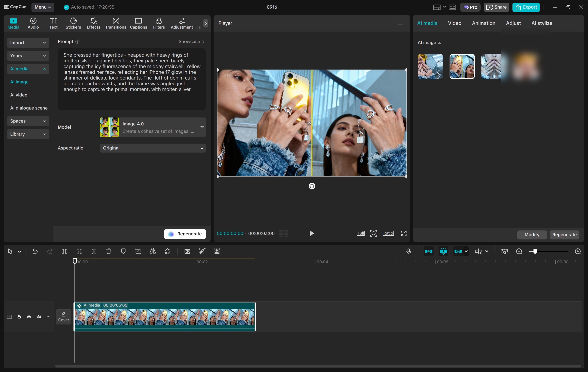588x372 pixels.
Task: Start voiceover recording with the microphone icon
Action: pos(409,251)
